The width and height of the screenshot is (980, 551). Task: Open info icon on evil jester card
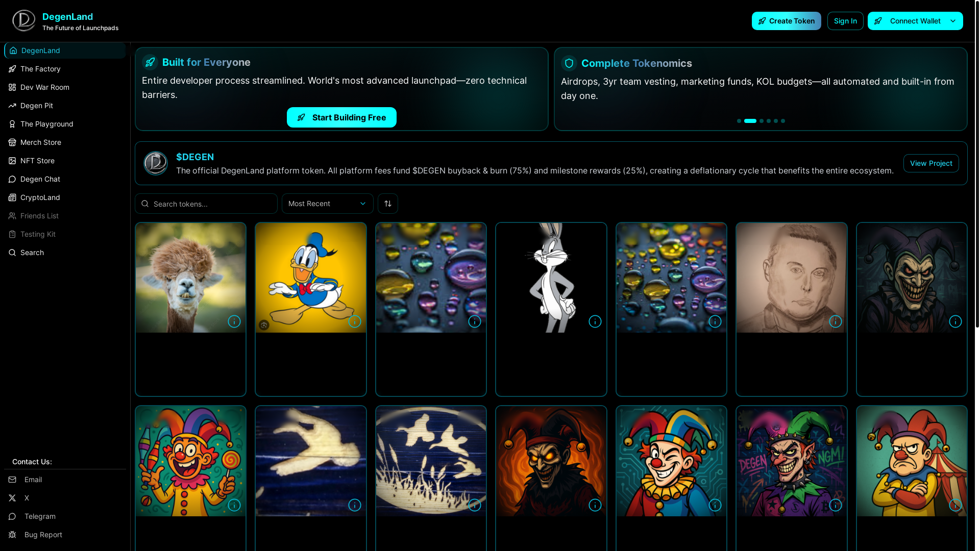click(x=955, y=321)
